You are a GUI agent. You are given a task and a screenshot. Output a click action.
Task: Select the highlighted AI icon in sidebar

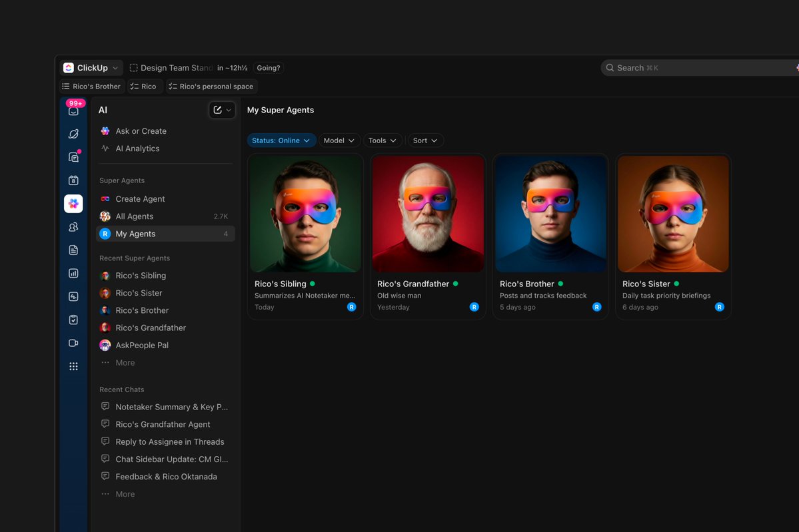click(x=73, y=204)
